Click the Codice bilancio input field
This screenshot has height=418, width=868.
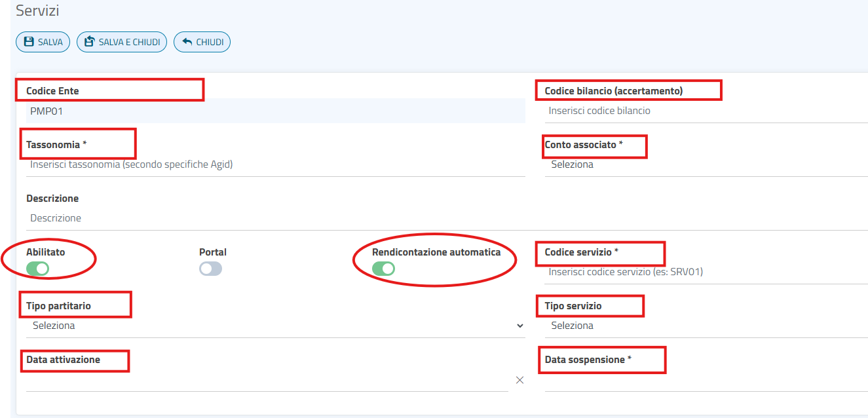(x=705, y=111)
